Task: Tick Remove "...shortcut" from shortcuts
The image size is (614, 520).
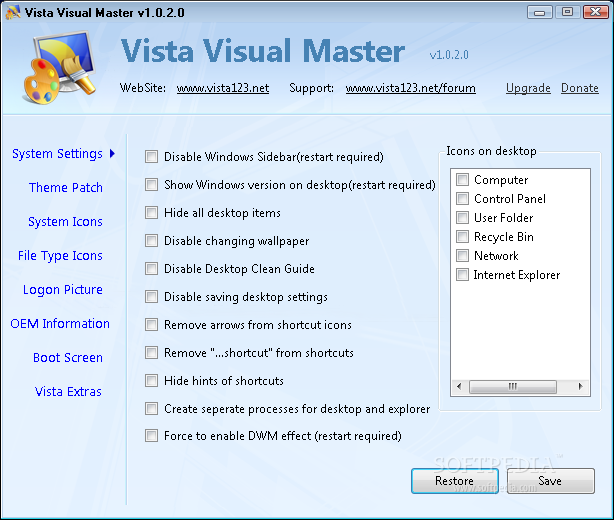Action: coord(151,352)
